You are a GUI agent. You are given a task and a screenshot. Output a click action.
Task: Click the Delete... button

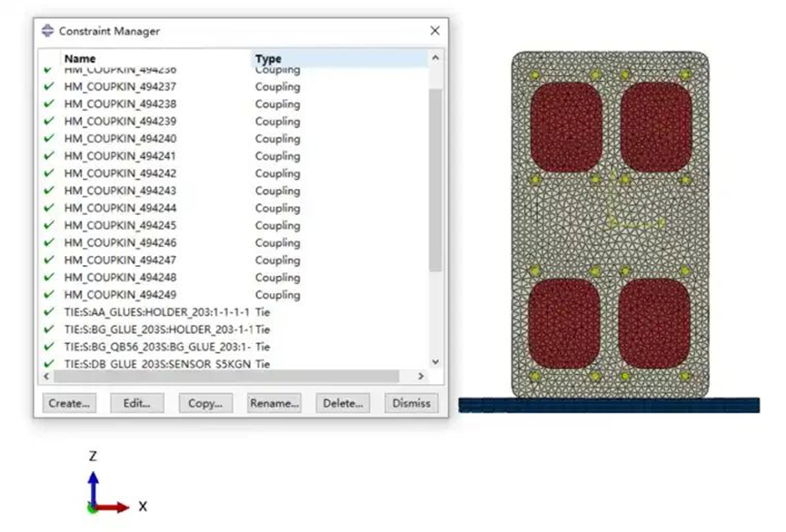(343, 403)
